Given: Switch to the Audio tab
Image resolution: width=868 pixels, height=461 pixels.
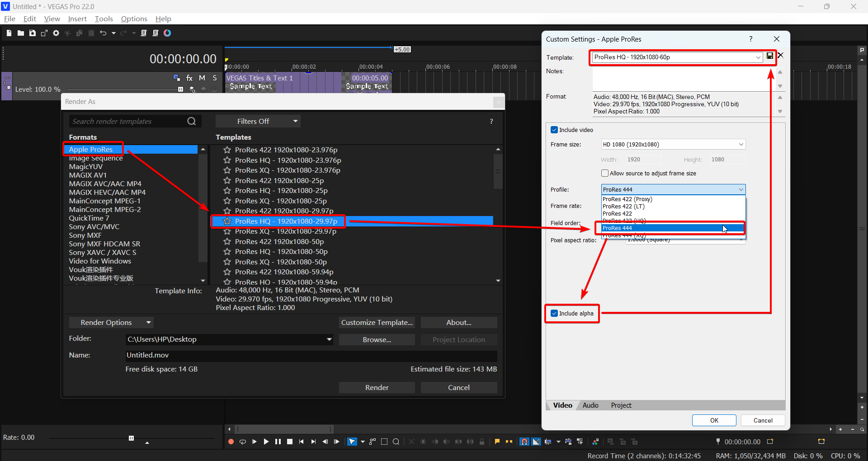Looking at the screenshot, I should [590, 405].
